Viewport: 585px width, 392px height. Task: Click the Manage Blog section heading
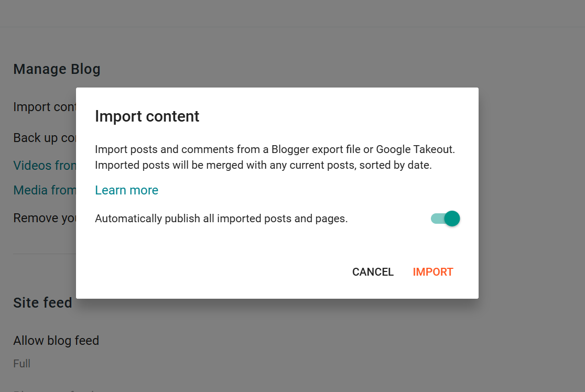point(57,69)
